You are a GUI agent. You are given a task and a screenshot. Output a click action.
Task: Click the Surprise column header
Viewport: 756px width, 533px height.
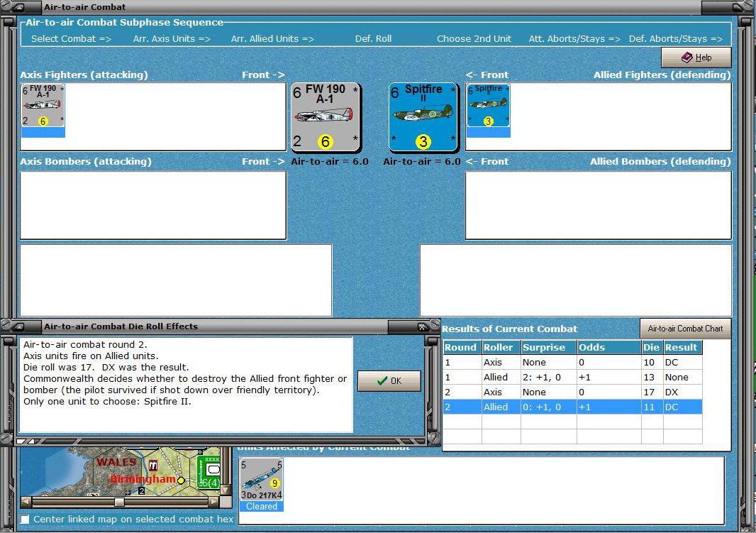pyautogui.click(x=549, y=347)
